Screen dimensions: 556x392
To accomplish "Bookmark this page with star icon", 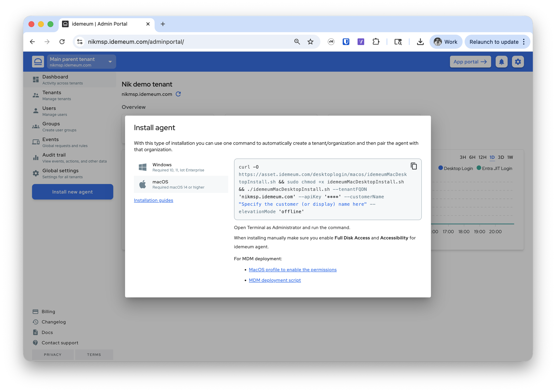I will click(x=310, y=42).
